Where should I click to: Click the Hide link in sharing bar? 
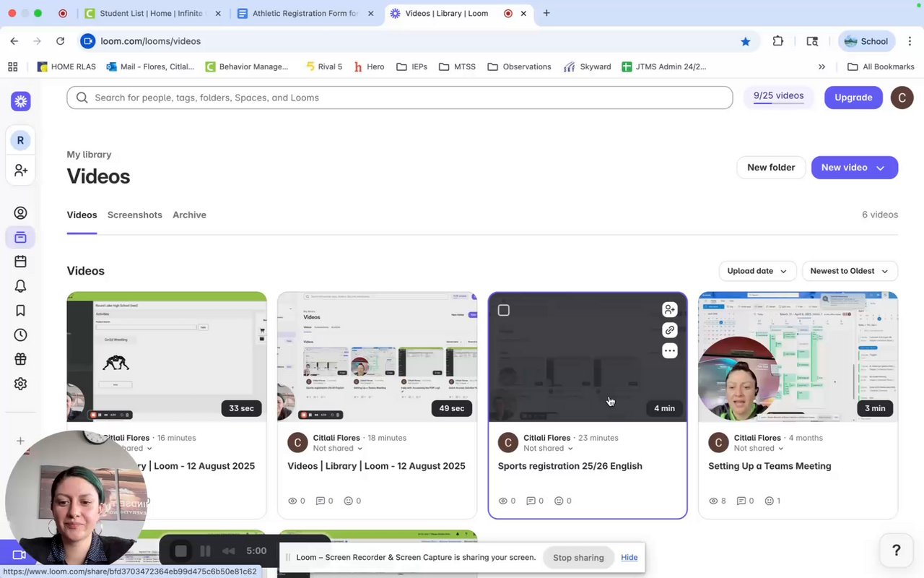point(629,558)
